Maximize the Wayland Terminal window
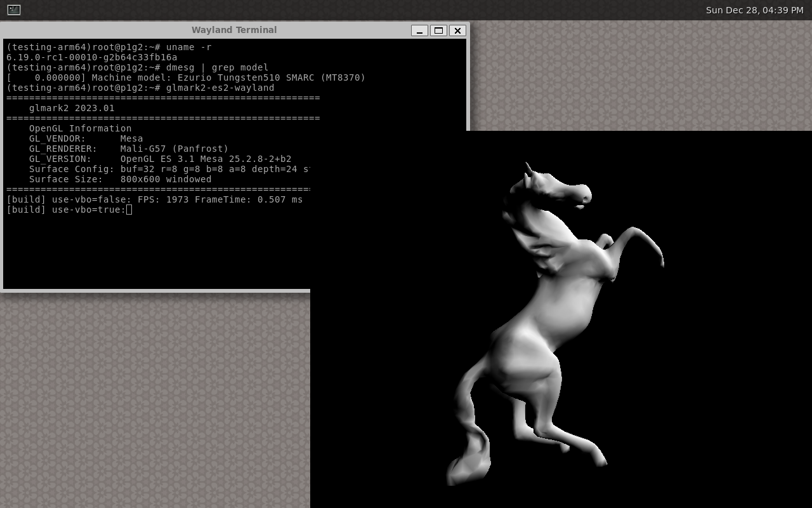 [x=438, y=30]
